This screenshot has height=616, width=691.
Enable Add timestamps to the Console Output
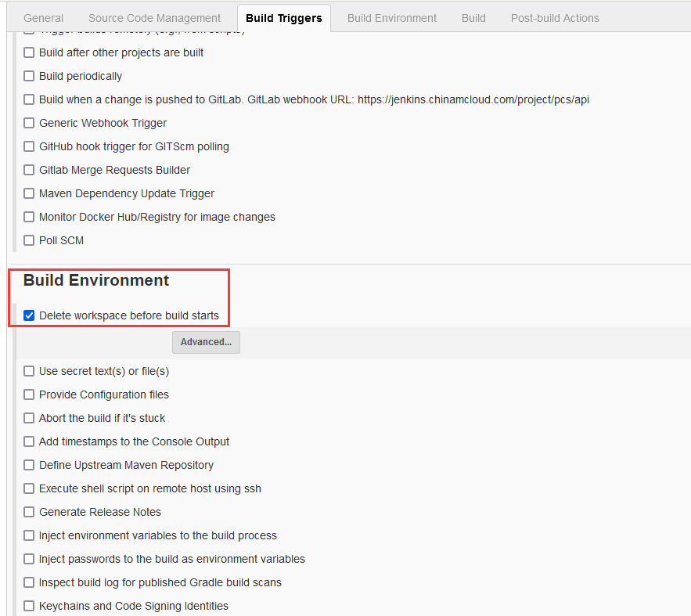pos(30,442)
